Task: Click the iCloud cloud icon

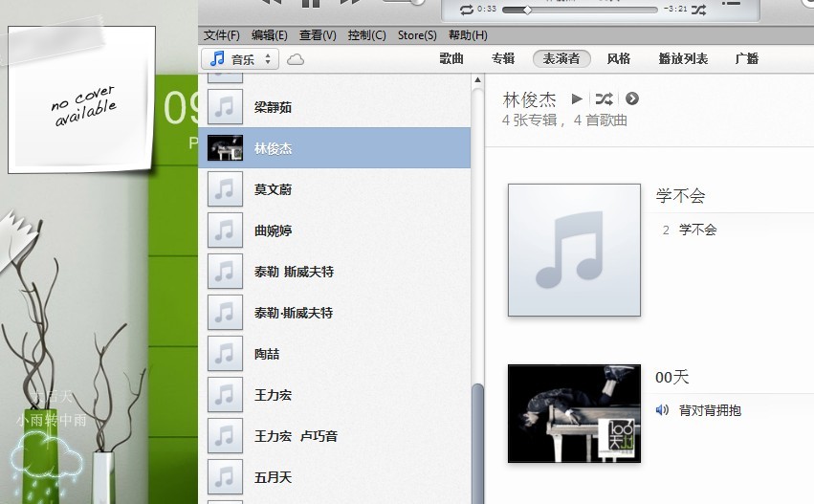Action: (x=296, y=59)
